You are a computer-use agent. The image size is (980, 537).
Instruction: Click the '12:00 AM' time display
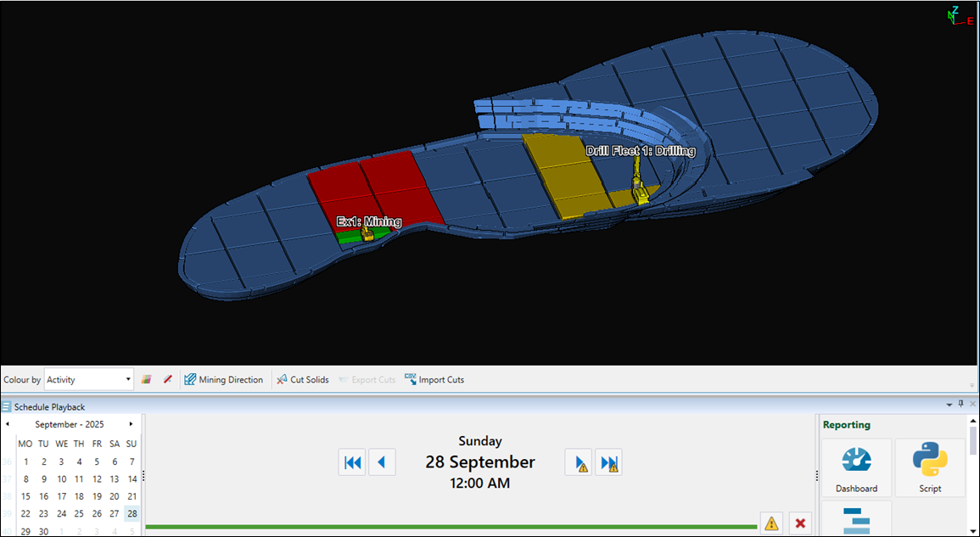pos(480,484)
